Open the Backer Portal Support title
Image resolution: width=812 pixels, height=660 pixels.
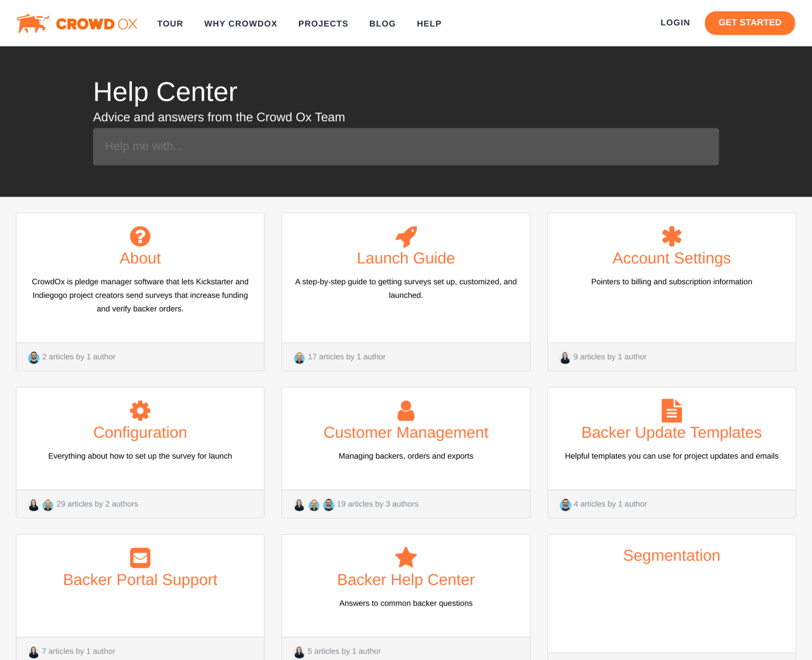pos(140,580)
